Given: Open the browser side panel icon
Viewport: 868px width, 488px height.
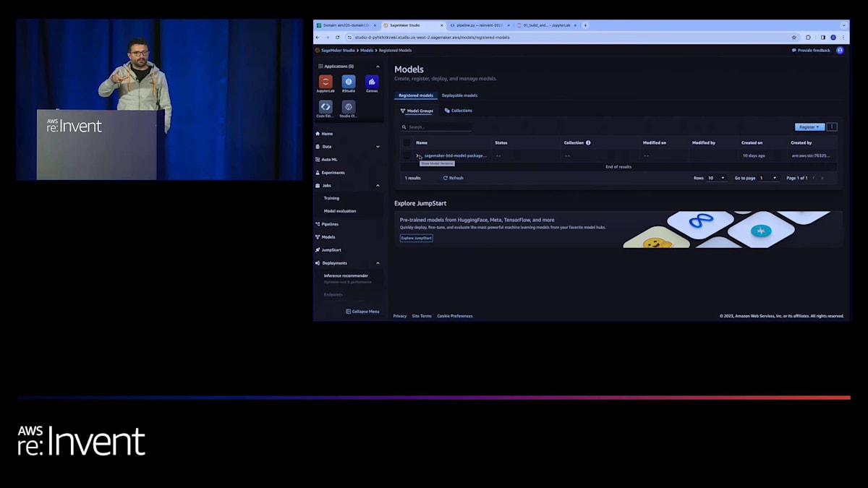Looking at the screenshot, I should (822, 37).
